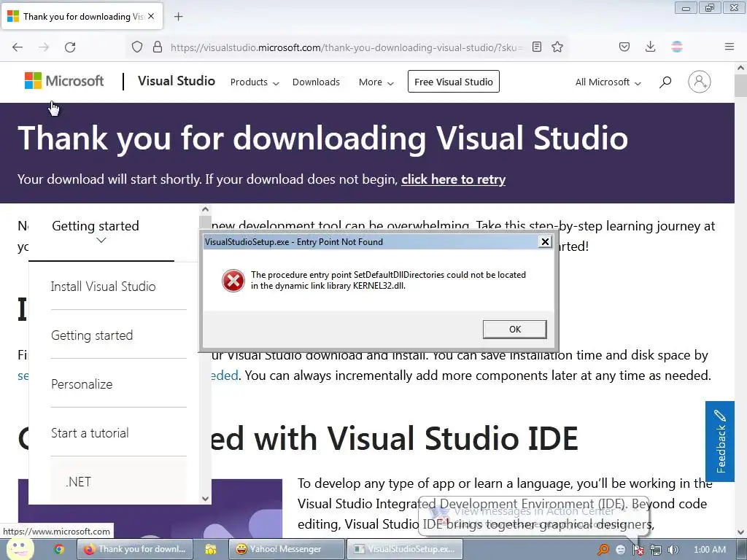Open the Windows Start button
747x560 pixels.
[20, 549]
